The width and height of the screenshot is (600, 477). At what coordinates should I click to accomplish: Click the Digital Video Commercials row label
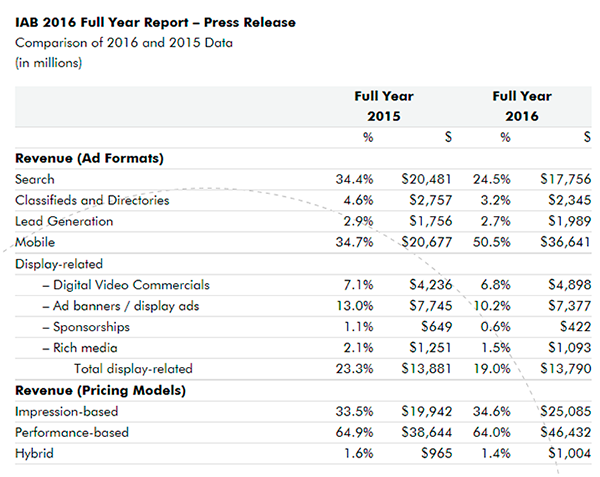pyautogui.click(x=125, y=285)
